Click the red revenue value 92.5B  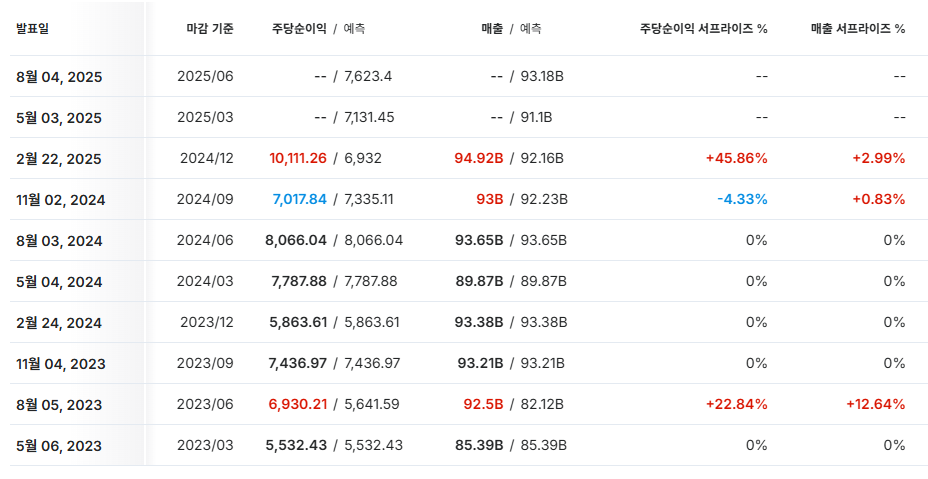[484, 404]
